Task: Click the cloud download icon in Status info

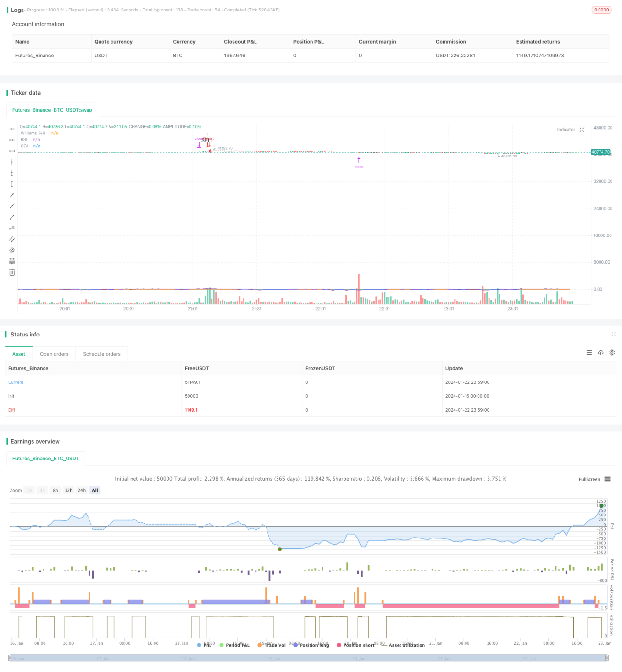Action: 600,352
